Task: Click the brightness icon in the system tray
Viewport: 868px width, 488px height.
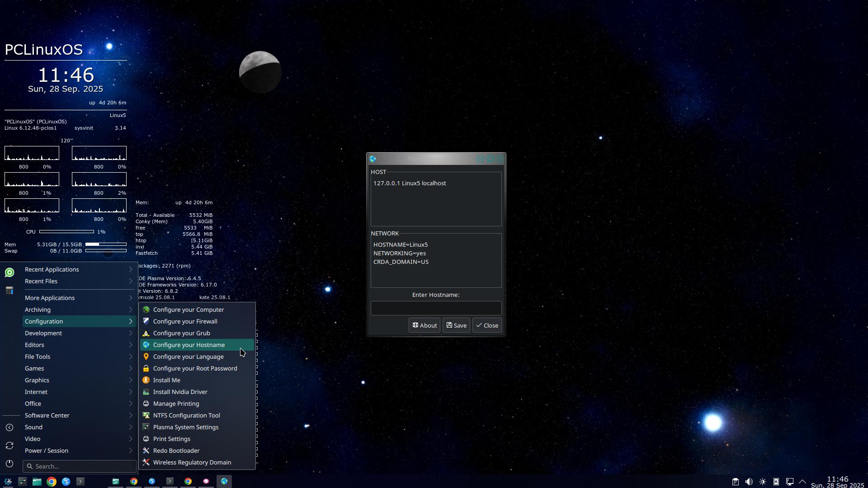Action: click(763, 482)
